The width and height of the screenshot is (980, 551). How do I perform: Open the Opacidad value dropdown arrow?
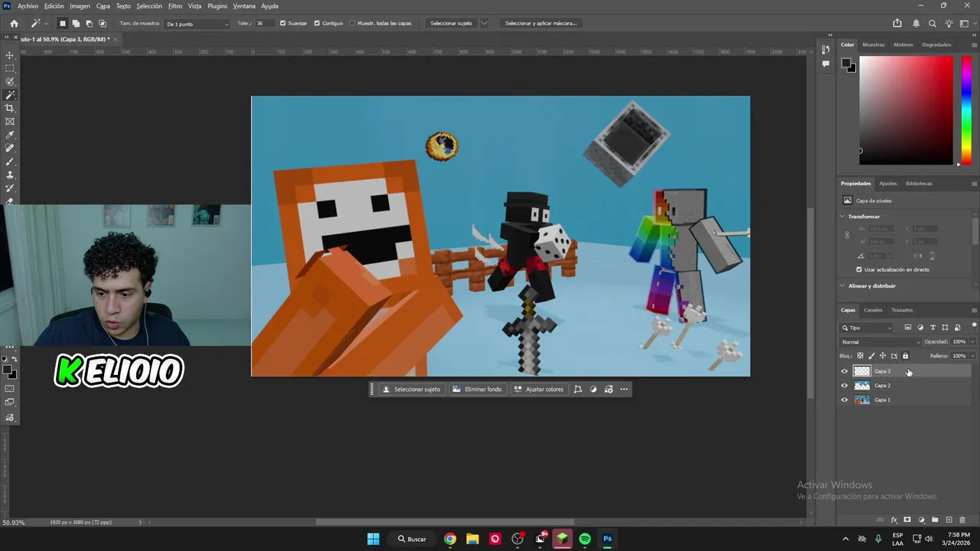pyautogui.click(x=972, y=342)
